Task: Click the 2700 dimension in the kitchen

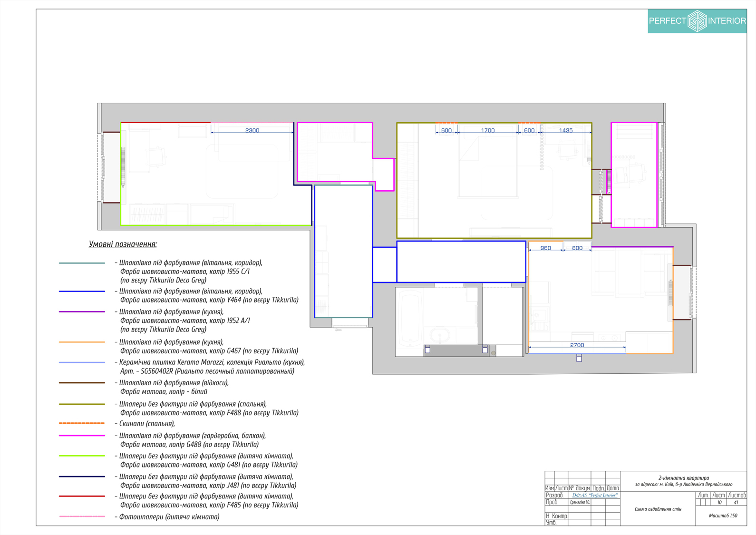Action: tap(577, 345)
